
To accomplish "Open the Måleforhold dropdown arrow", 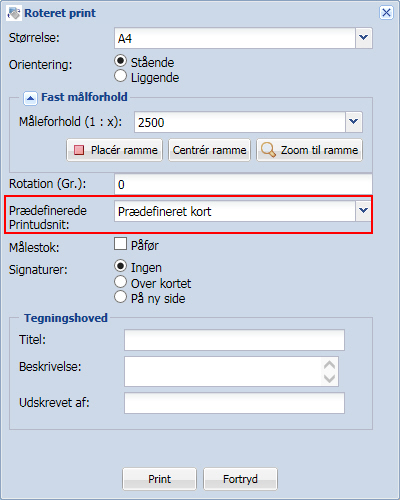I will (x=353, y=122).
